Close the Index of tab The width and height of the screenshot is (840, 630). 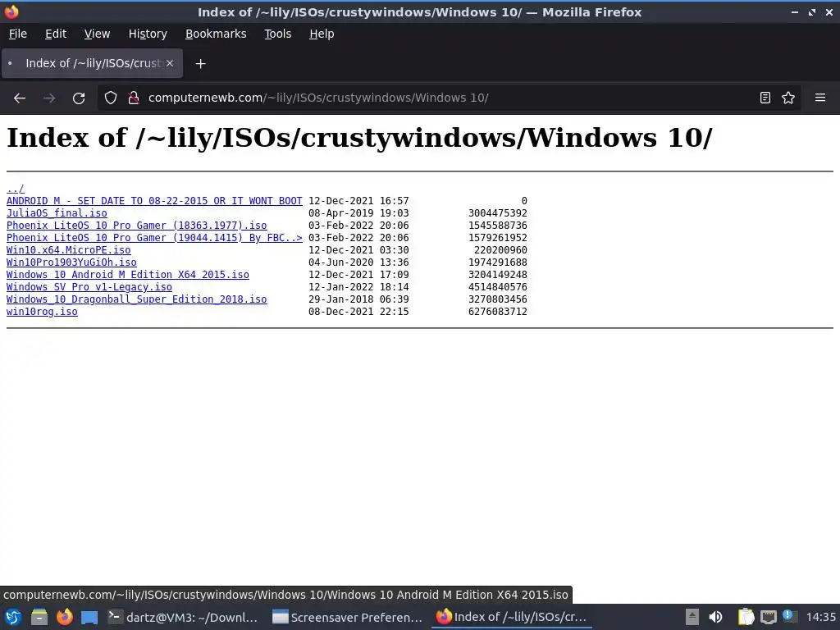coord(169,63)
